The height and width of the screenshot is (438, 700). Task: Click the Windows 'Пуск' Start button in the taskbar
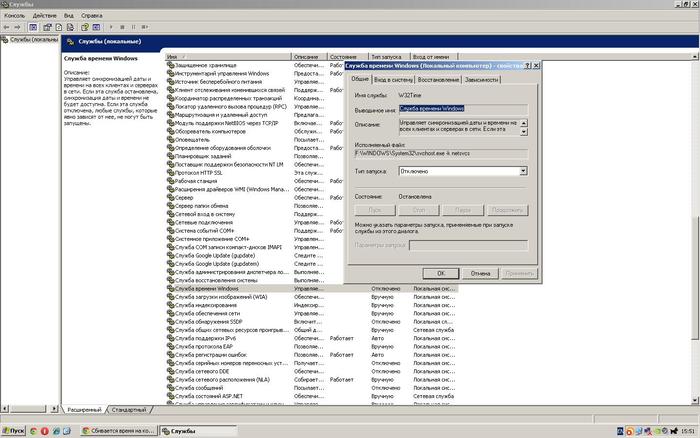[13, 431]
